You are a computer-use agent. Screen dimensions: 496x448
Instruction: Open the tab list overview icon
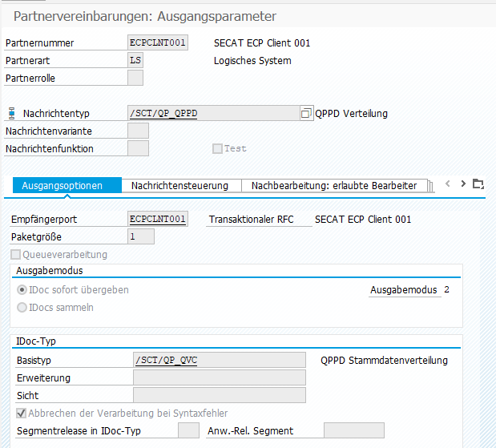(x=478, y=184)
